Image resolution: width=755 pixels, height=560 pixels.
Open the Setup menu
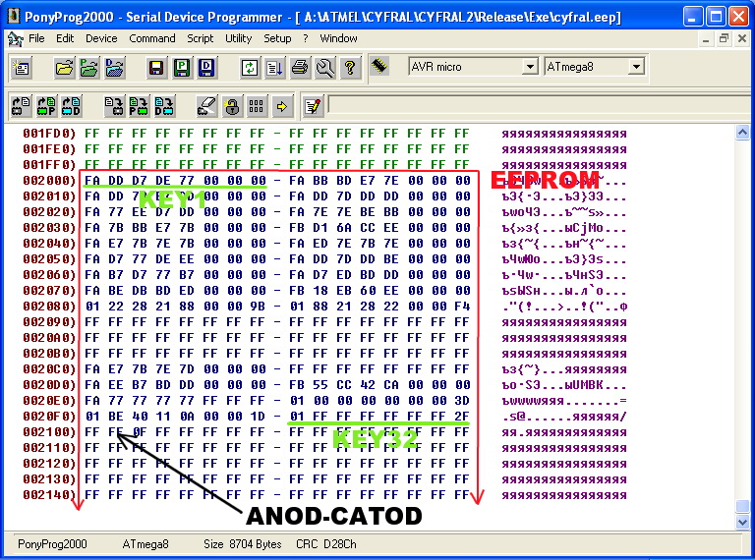(x=277, y=38)
